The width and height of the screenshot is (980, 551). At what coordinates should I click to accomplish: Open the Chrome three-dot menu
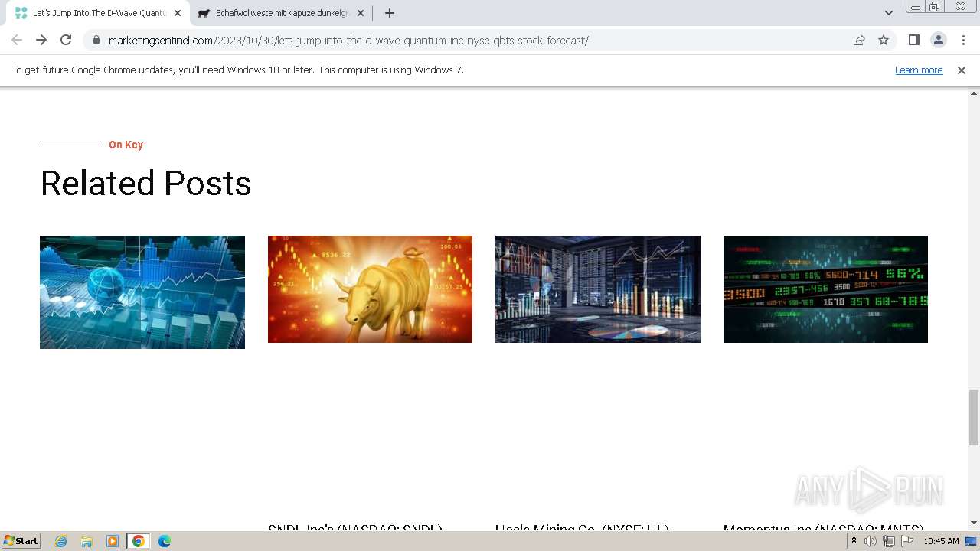[x=963, y=40]
